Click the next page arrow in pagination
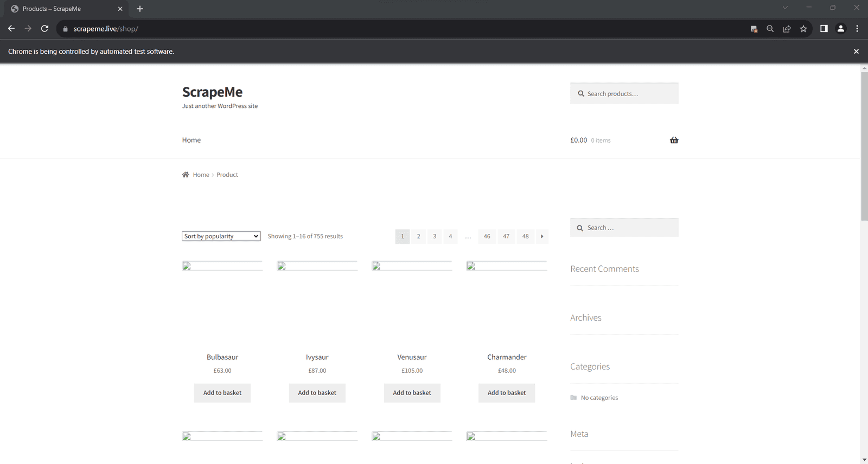Screen dimensions: 868x464 click(x=542, y=237)
